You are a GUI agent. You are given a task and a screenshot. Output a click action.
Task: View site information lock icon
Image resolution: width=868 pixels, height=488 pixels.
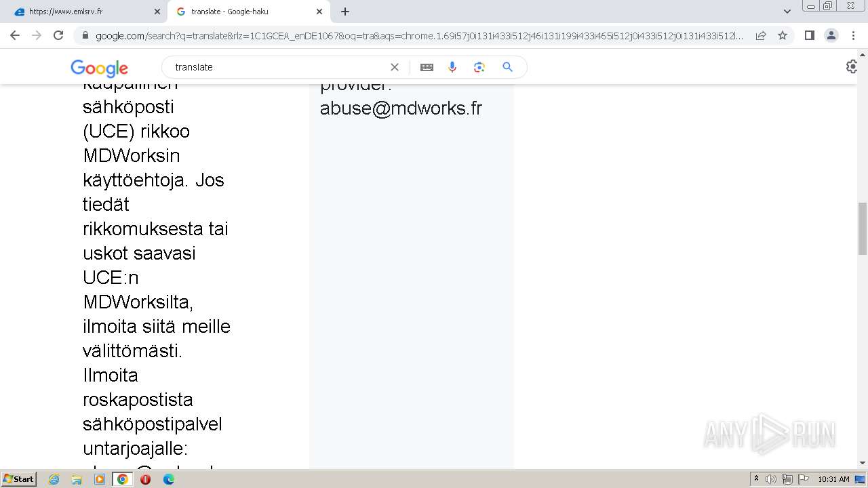pyautogui.click(x=85, y=36)
